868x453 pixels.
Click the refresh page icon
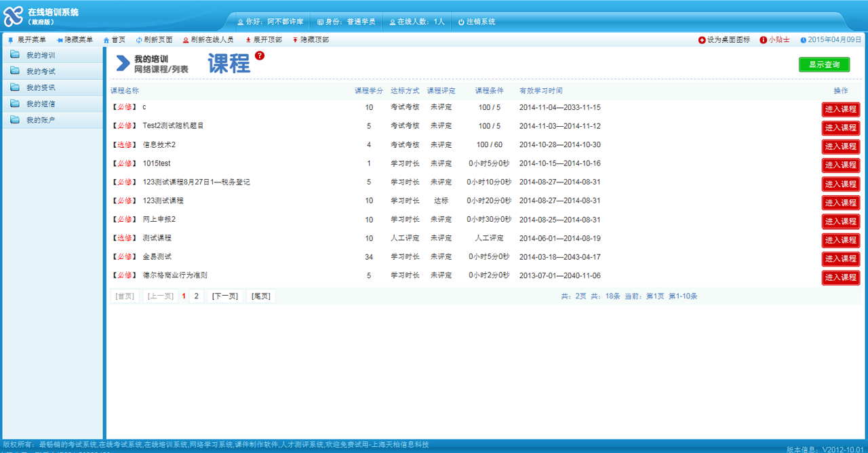coord(139,40)
